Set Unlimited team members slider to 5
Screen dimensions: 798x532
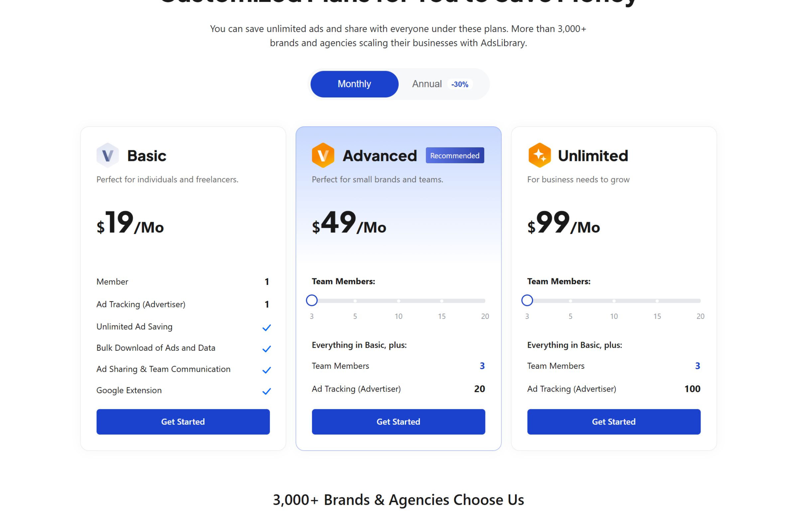pyautogui.click(x=570, y=301)
